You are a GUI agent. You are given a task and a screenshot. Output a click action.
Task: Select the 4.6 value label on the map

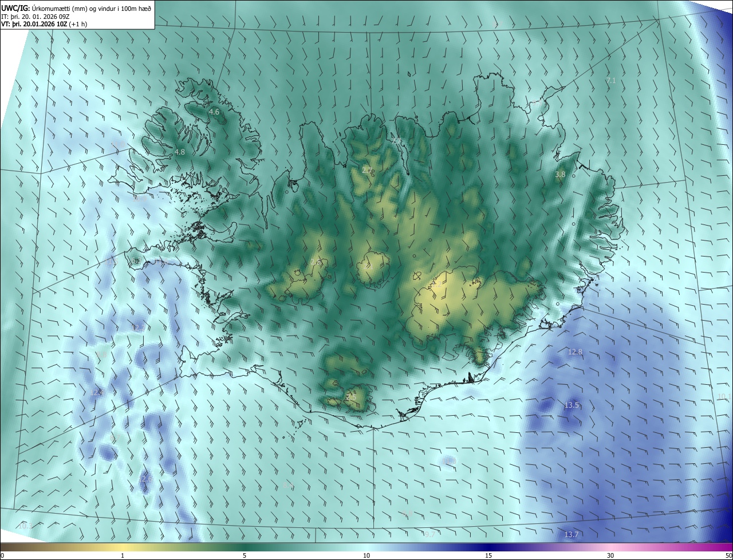click(214, 112)
